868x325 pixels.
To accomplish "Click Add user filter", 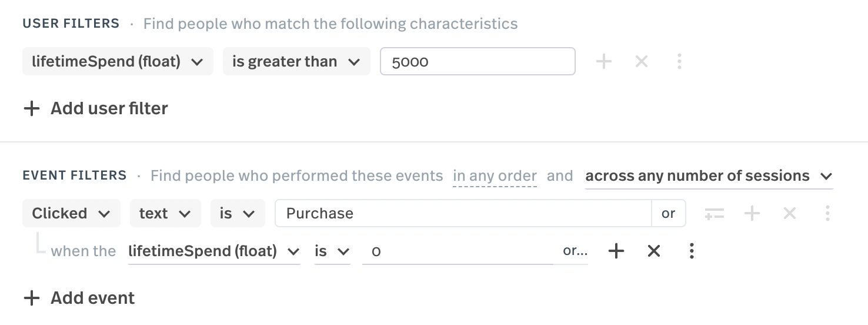I will click(96, 108).
